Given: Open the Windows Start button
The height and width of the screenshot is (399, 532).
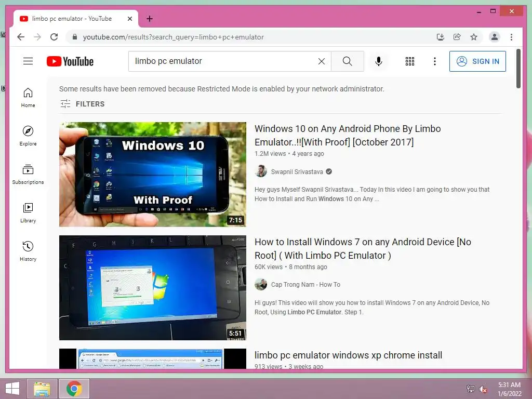Looking at the screenshot, I should pyautogui.click(x=12, y=389).
